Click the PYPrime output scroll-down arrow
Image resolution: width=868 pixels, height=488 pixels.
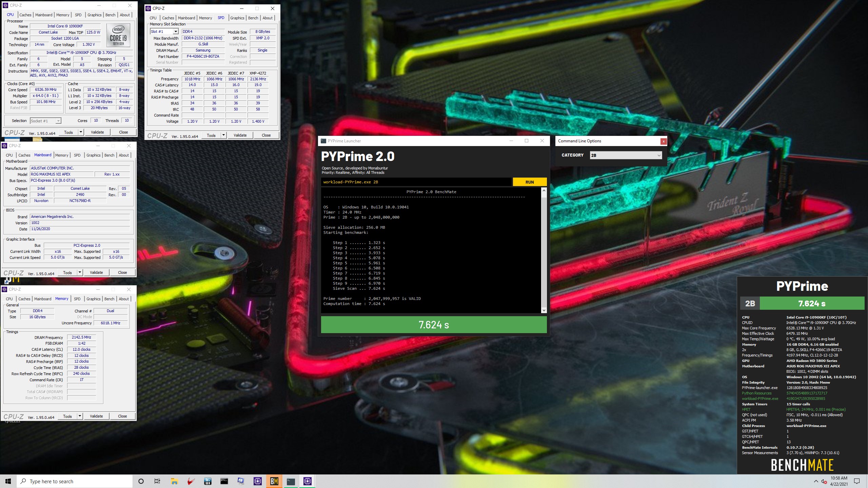[544, 310]
